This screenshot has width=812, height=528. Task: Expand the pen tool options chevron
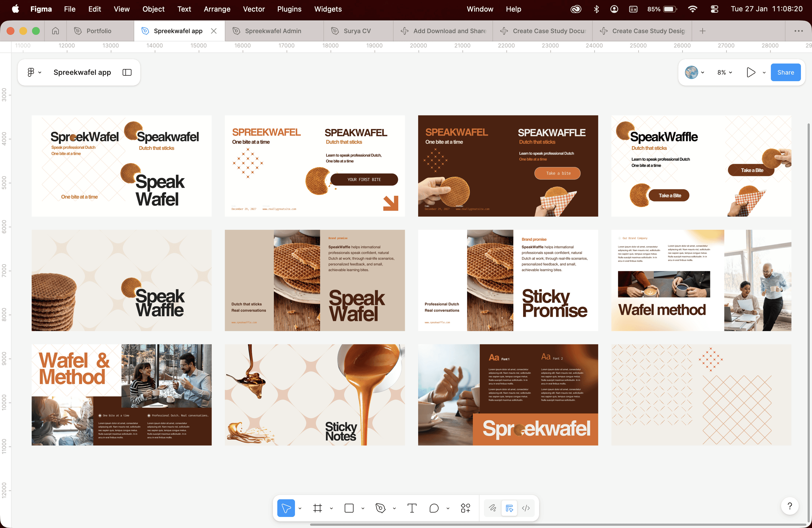pyautogui.click(x=394, y=509)
